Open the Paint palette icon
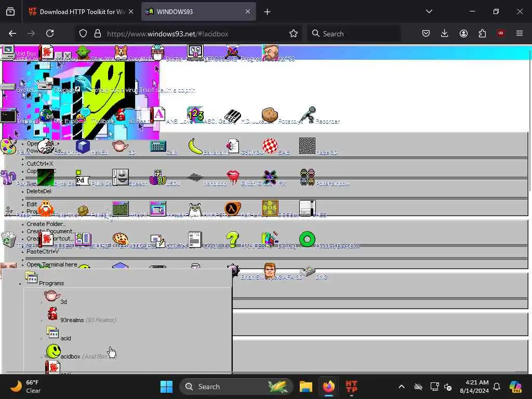Image resolution: width=532 pixels, height=399 pixels. click(x=8, y=146)
